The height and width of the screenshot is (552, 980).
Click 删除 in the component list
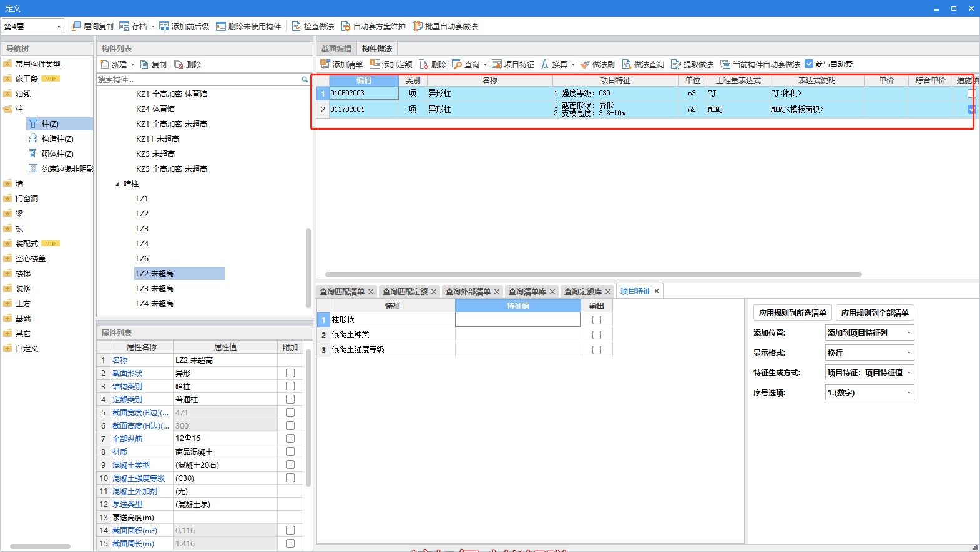[187, 64]
